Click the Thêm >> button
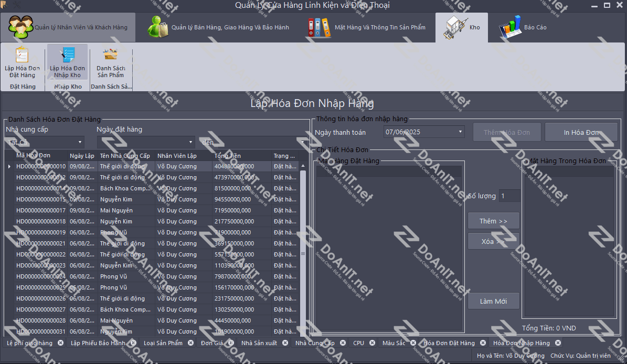Viewport: 627px width, 364px height. coord(493,221)
